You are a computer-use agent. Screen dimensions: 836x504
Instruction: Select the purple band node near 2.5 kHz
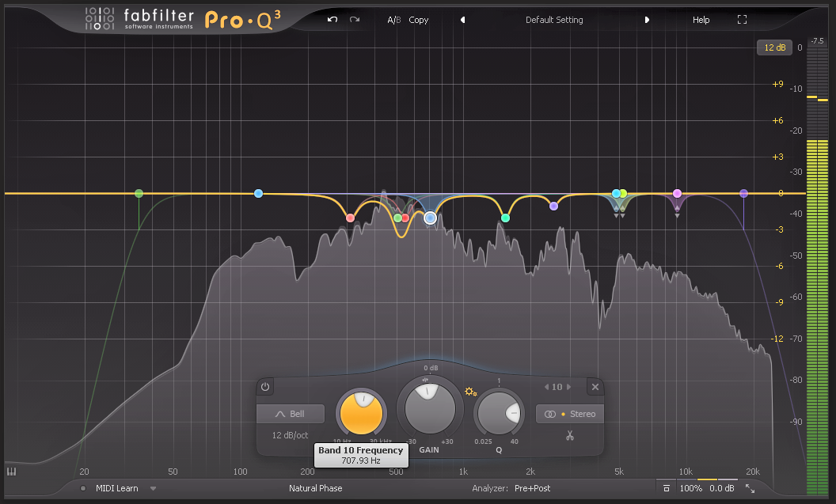coord(553,206)
